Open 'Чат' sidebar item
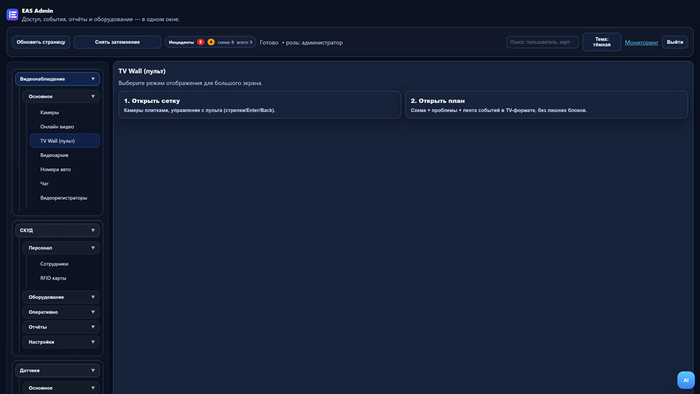The height and width of the screenshot is (394, 700). pos(65,183)
